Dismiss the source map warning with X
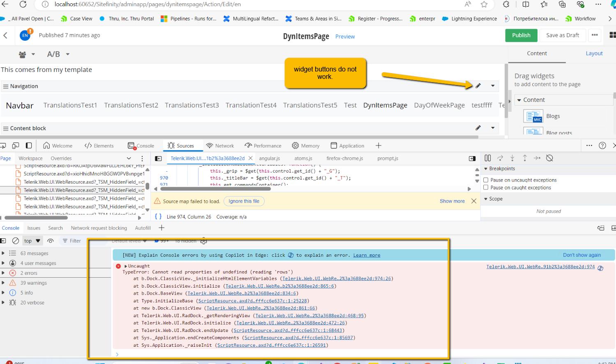The height and width of the screenshot is (364, 616). 474,201
